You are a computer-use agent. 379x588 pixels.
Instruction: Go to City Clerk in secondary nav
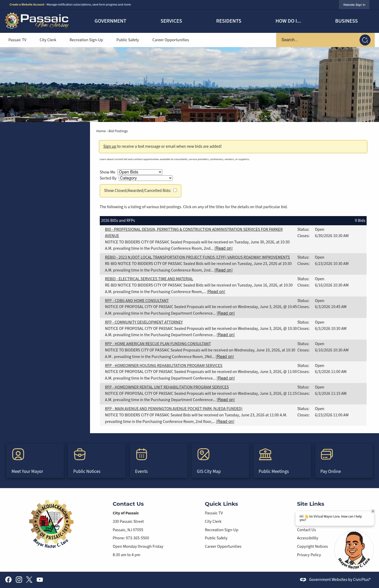coord(48,40)
